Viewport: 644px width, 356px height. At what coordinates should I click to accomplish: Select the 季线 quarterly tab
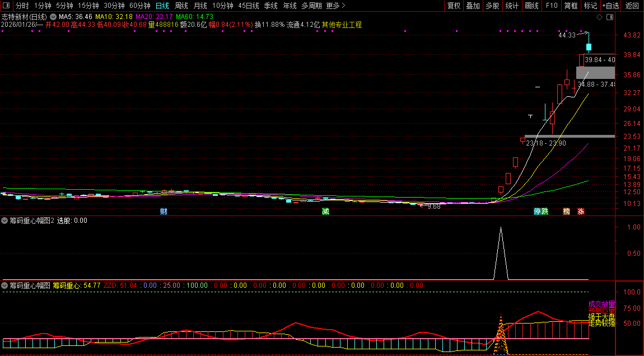270,6
